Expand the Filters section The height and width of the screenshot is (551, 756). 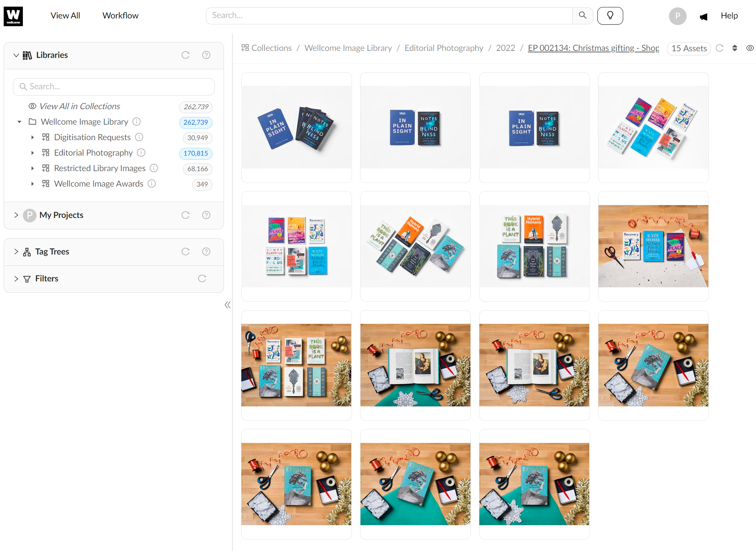[16, 278]
